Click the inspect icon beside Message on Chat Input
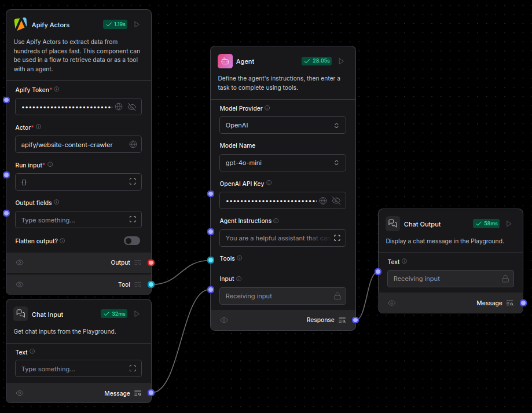This screenshot has width=532, height=413. click(138, 393)
